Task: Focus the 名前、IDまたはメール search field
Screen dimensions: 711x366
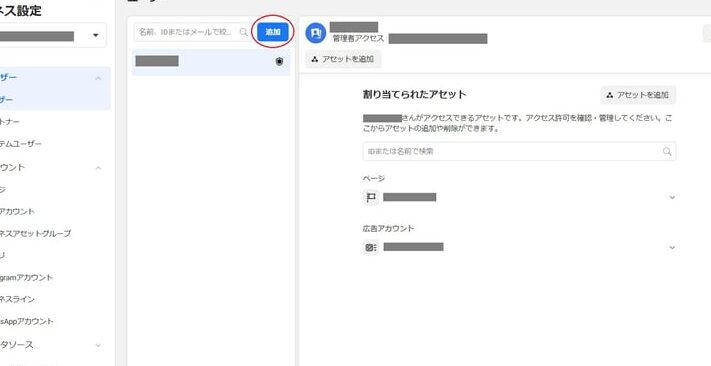Action: [193, 32]
